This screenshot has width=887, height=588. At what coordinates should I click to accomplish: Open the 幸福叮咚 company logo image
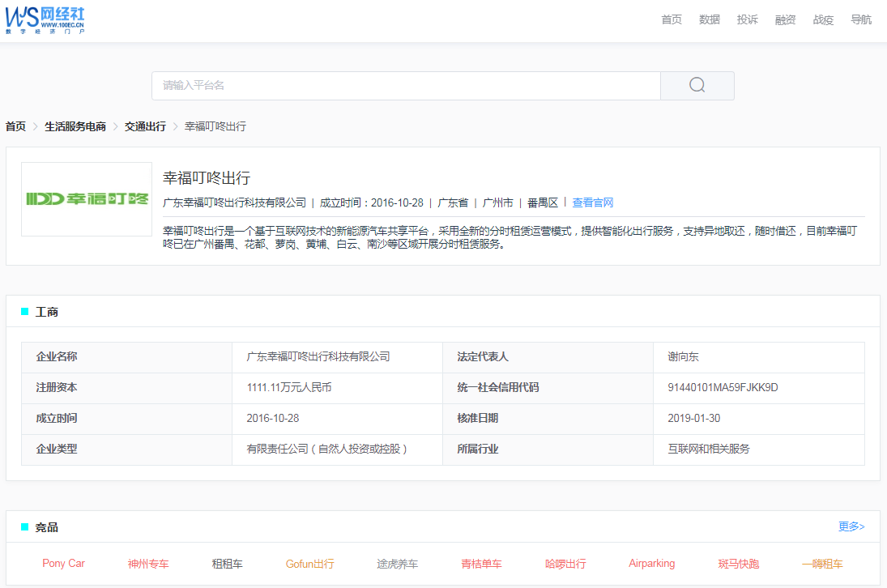pyautogui.click(x=87, y=199)
